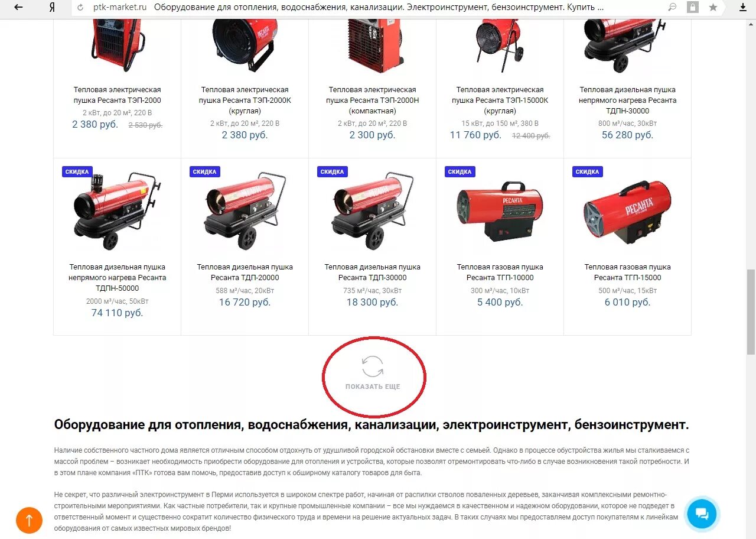Open Ресанта ТДП-20000 diesel heater link
Viewport: 756px width, 539px height.
[x=245, y=272]
